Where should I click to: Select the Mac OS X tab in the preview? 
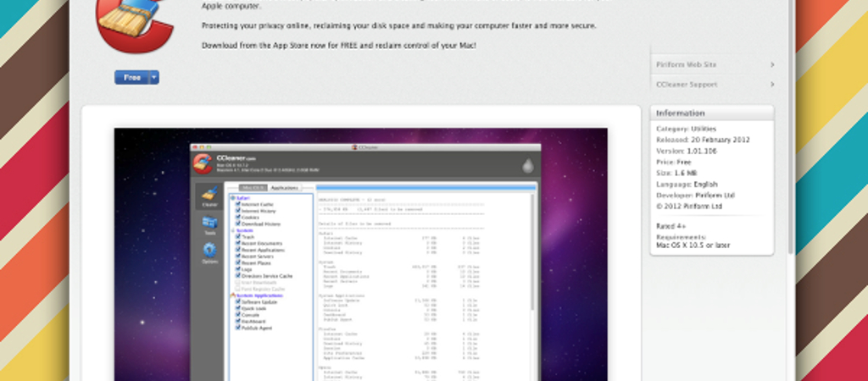[253, 188]
